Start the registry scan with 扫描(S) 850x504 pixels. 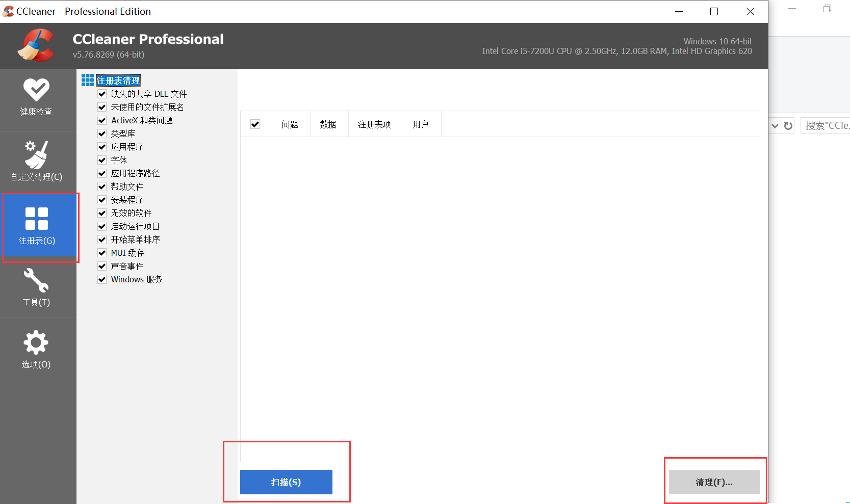286,482
